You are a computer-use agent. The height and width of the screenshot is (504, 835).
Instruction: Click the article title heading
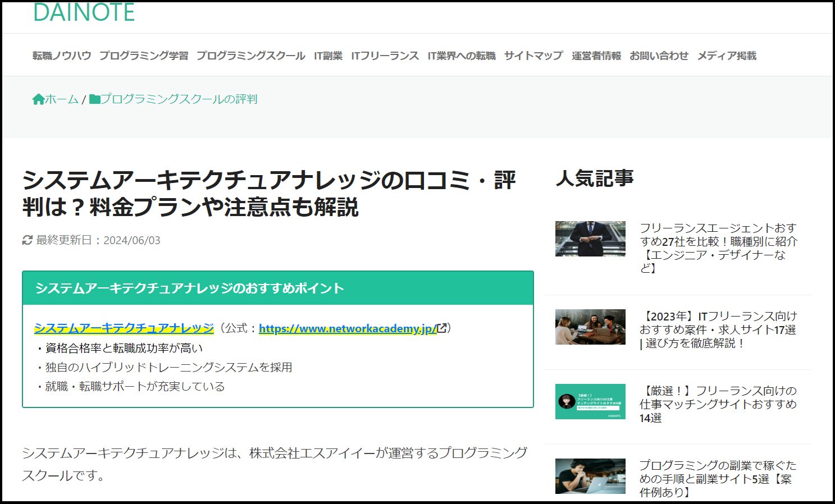click(269, 194)
